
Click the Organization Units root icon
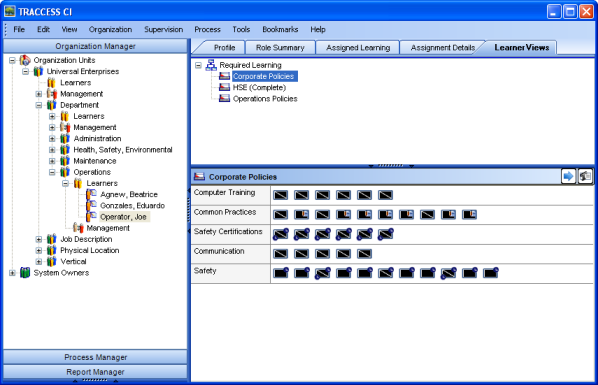click(x=25, y=60)
